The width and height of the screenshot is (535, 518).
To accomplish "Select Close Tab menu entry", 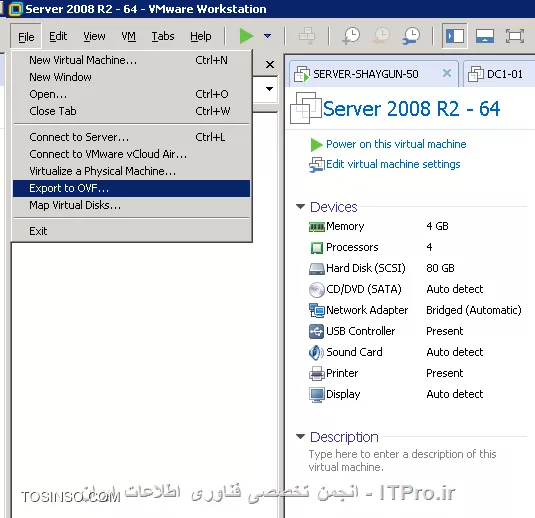I will point(131,111).
